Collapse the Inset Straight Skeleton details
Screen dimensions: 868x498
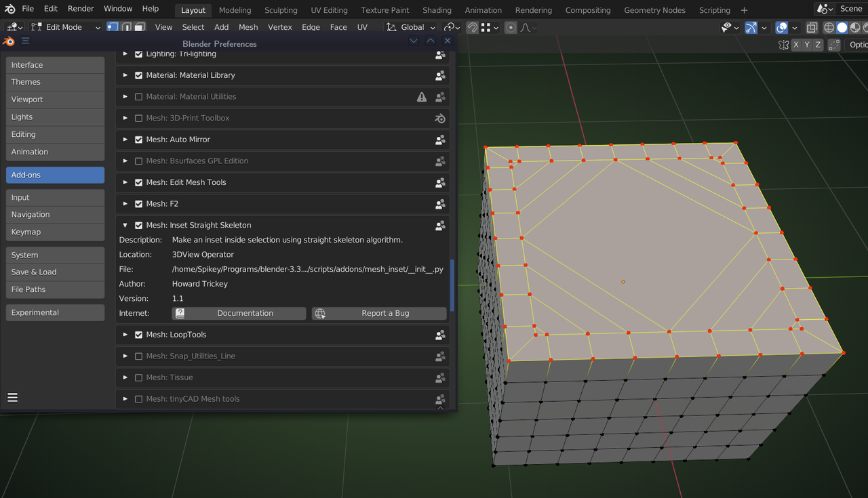click(x=125, y=226)
